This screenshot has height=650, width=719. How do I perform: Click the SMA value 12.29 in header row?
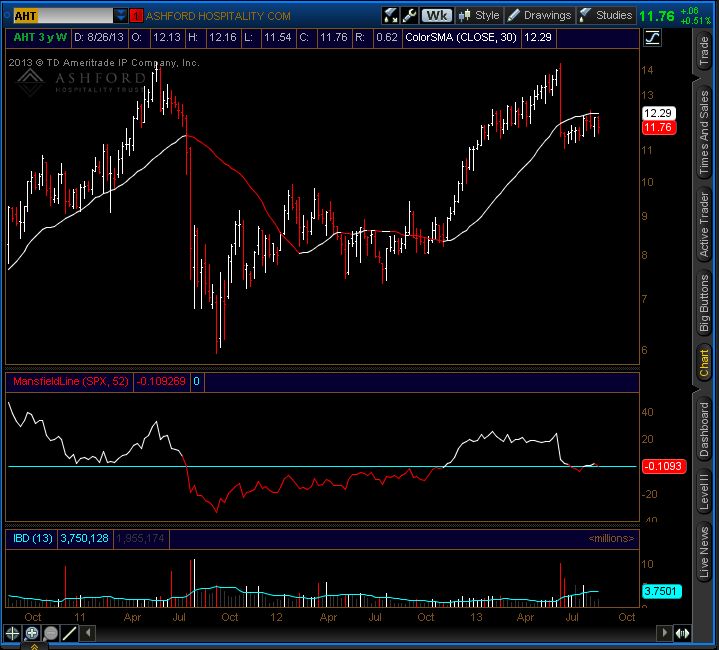tap(538, 38)
